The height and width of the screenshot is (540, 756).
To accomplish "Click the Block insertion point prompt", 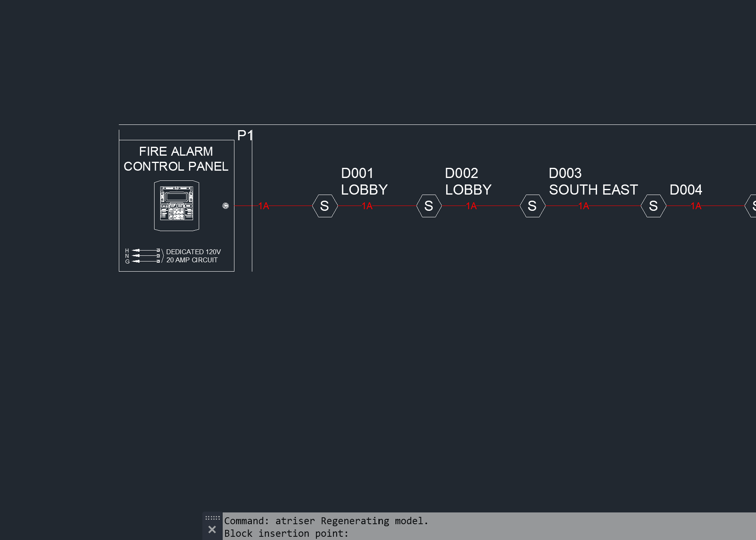I will click(286, 534).
